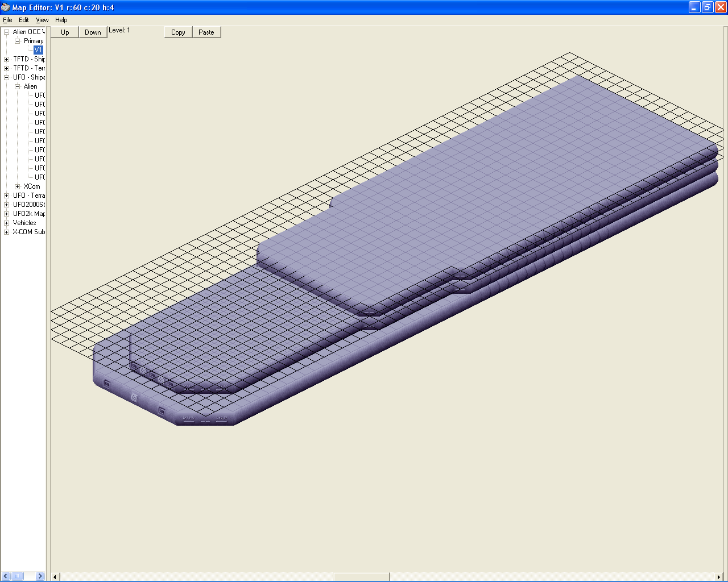Expand the UFO2000St tree node
This screenshot has height=582, width=728.
click(7, 205)
